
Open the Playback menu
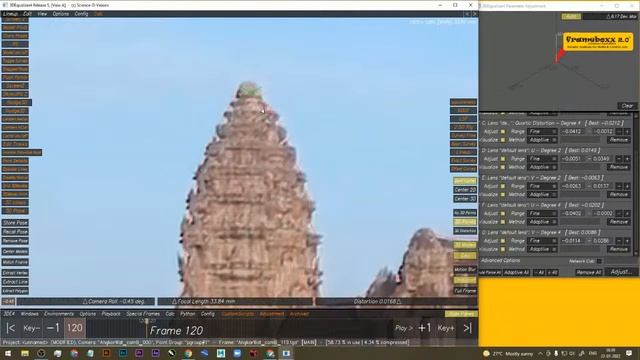click(111, 314)
